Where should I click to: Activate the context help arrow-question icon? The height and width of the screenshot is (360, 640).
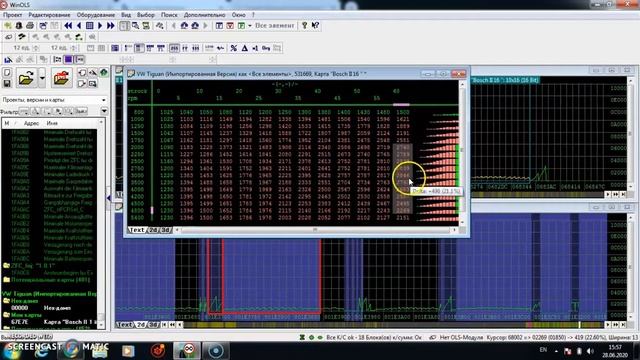[x=315, y=26]
